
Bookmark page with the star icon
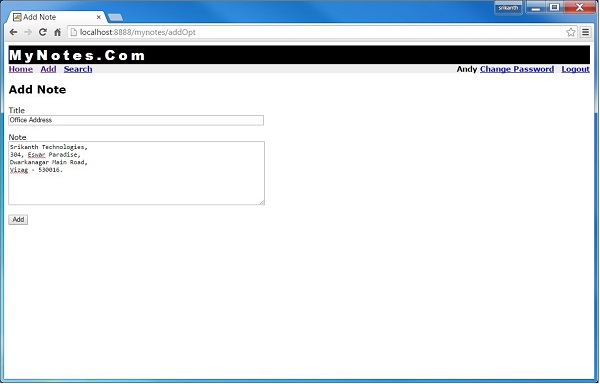coord(571,32)
